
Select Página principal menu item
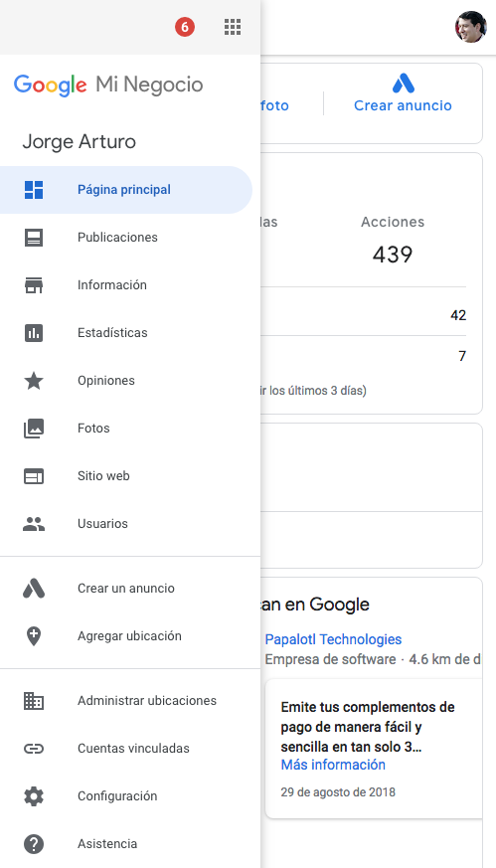[126, 190]
